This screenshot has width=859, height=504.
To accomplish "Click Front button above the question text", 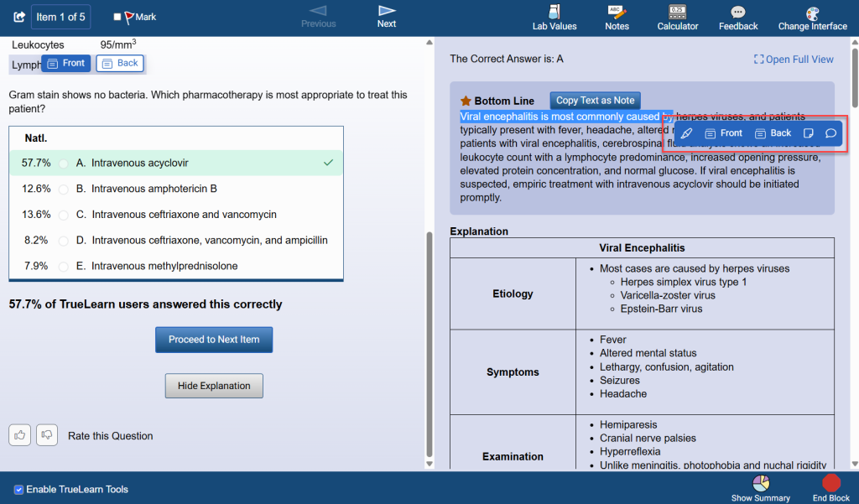I will 66,63.
